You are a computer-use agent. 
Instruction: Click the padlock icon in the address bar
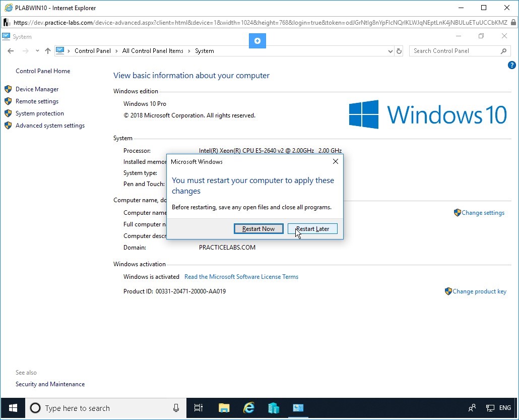tap(513, 23)
